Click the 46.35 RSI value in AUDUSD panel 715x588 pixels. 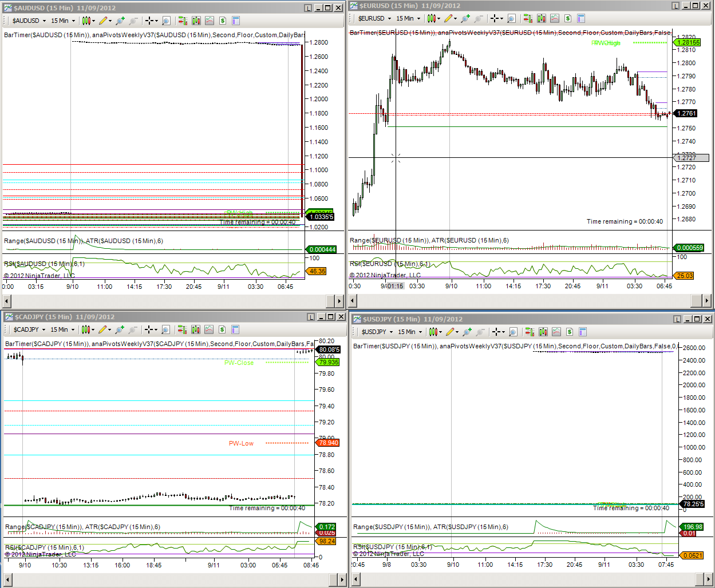tap(317, 271)
